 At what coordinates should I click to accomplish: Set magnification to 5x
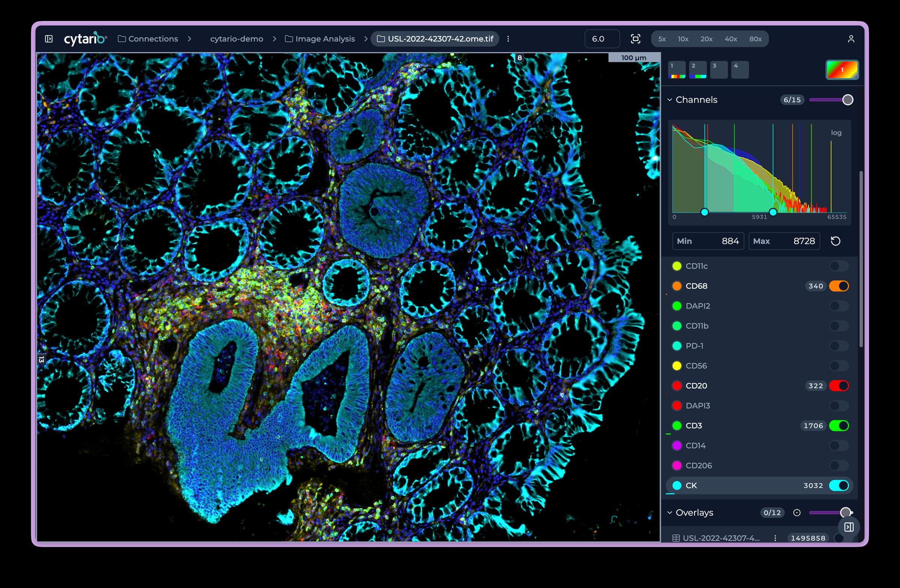(x=662, y=39)
